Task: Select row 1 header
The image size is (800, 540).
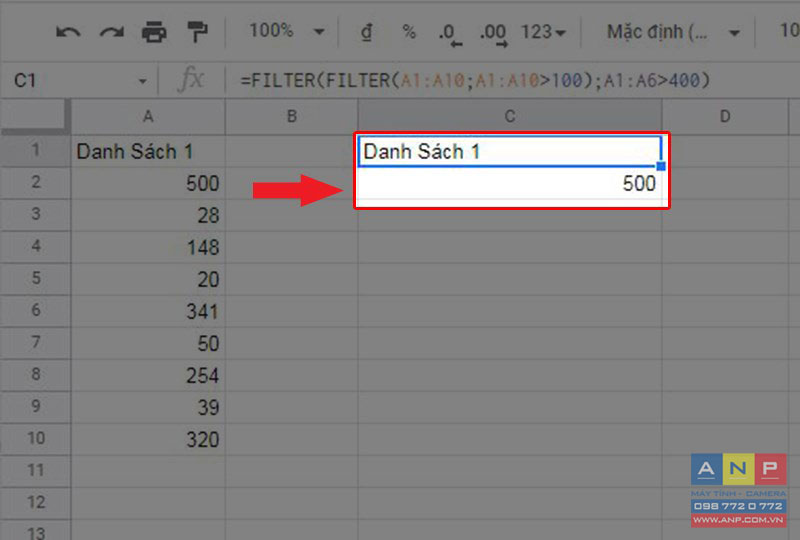Action: coord(35,151)
